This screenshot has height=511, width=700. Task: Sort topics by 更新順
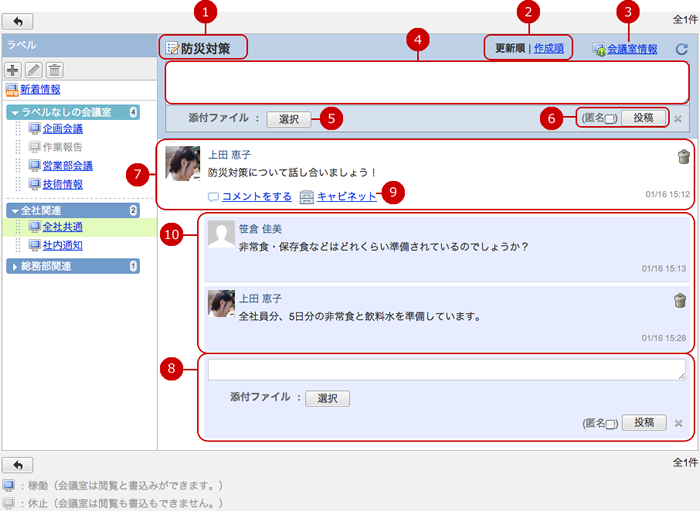(510, 48)
